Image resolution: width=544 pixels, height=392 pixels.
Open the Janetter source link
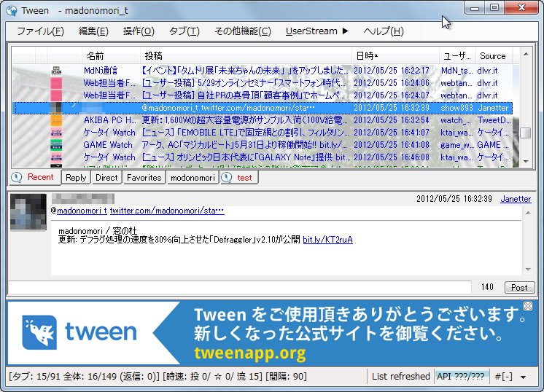pyautogui.click(x=516, y=199)
